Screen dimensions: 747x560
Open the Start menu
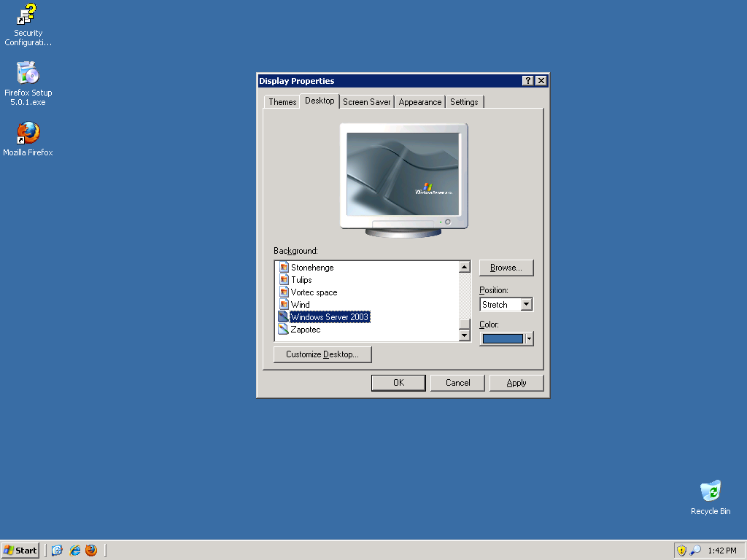(20, 551)
